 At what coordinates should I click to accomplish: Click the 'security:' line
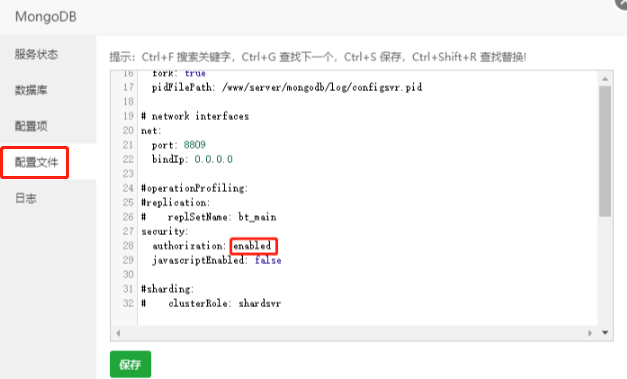(x=165, y=231)
